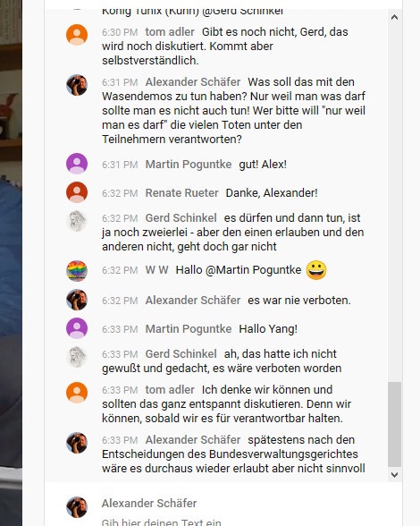The height and width of the screenshot is (526, 420).
Task: Click the chat scrollbar up arrow
Action: click(x=394, y=17)
